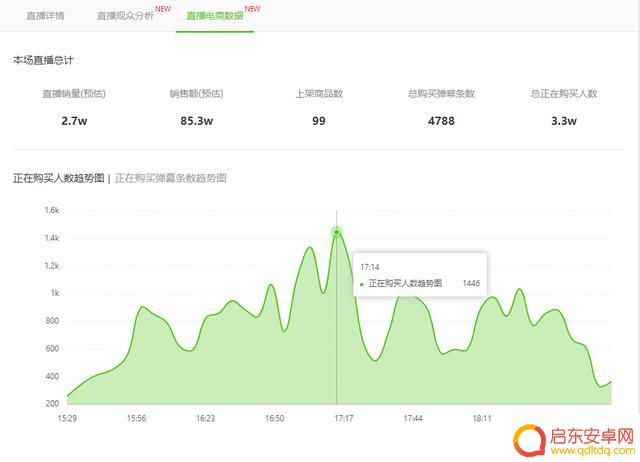This screenshot has height=462, width=640.
Task: Click the 400 y-axis label
Action: click(52, 376)
